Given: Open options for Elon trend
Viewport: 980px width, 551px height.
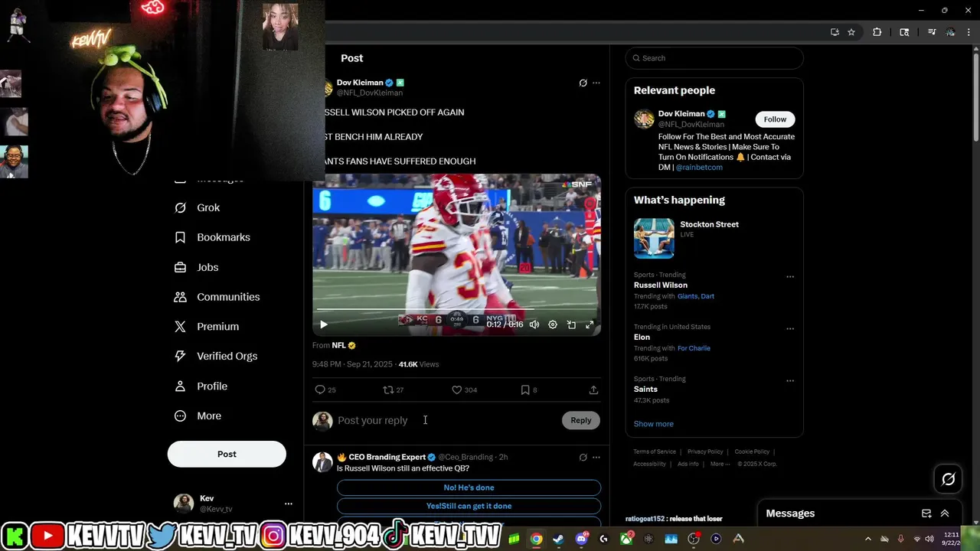Looking at the screenshot, I should 790,329.
